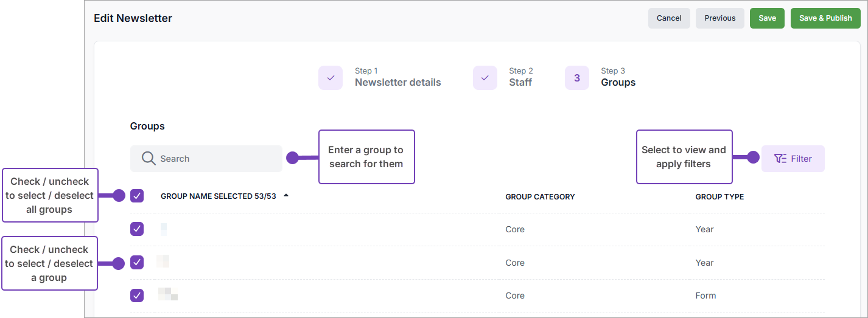Click the funnel icon on Filter button

click(780, 159)
